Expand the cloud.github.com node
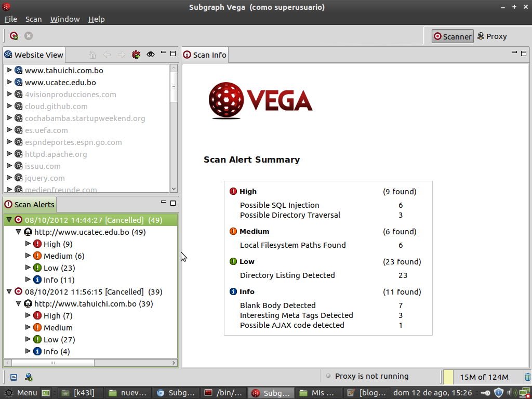Image resolution: width=532 pixels, height=399 pixels. tap(9, 106)
